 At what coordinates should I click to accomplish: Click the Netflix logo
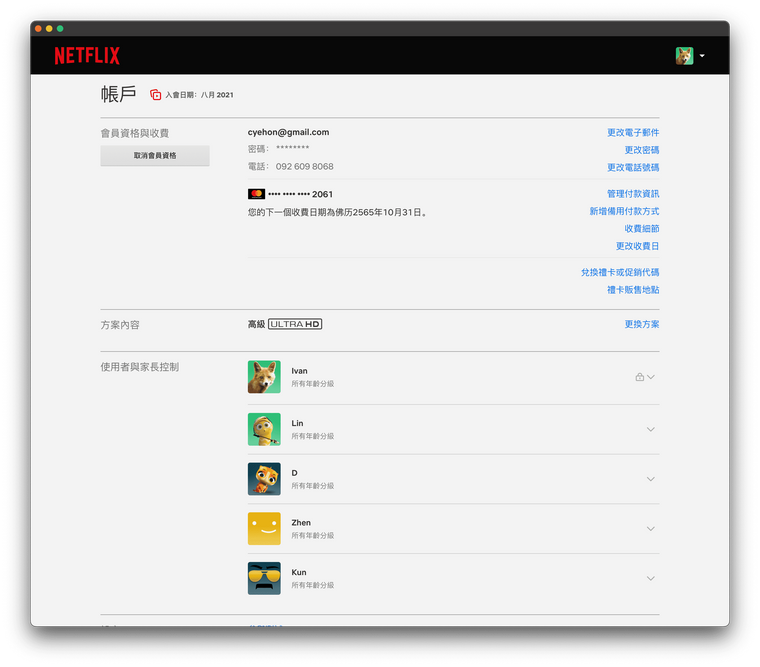click(x=87, y=55)
